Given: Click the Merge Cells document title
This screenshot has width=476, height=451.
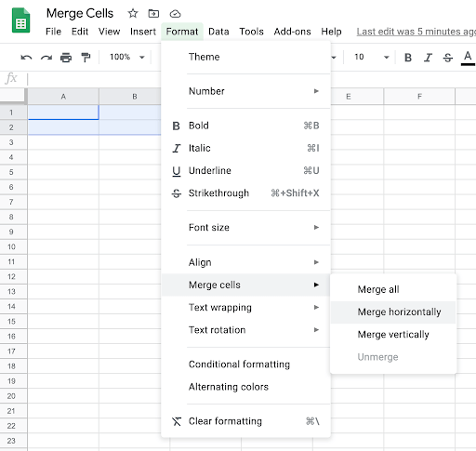Looking at the screenshot, I should (x=80, y=13).
